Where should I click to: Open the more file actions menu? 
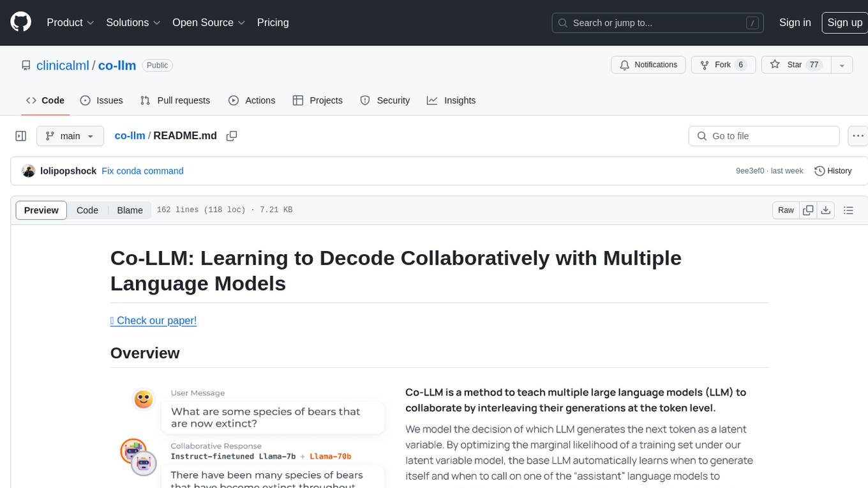coord(858,136)
